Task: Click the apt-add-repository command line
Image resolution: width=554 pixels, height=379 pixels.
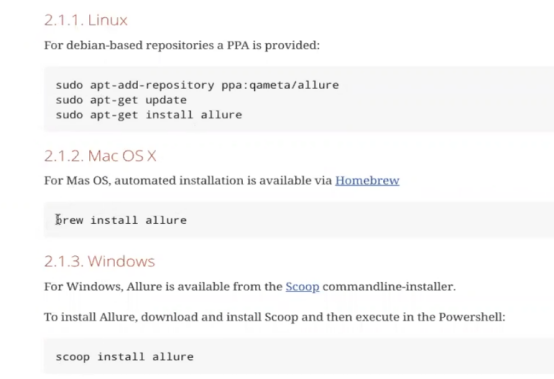Action: click(x=197, y=85)
